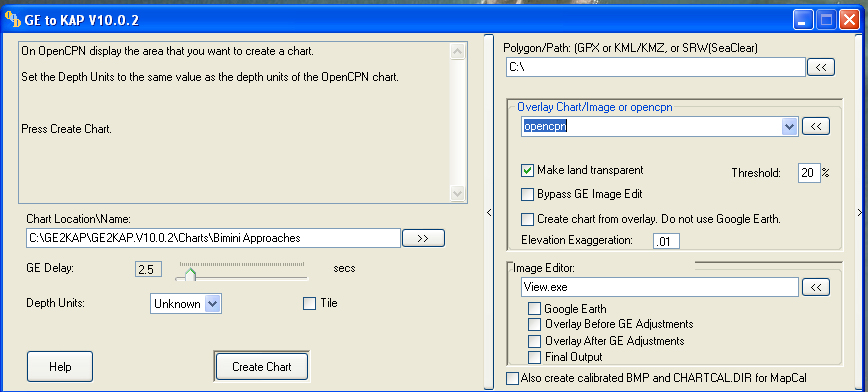Click the GE to KAP title bar icon
The height and width of the screenshot is (392, 868).
point(12,20)
